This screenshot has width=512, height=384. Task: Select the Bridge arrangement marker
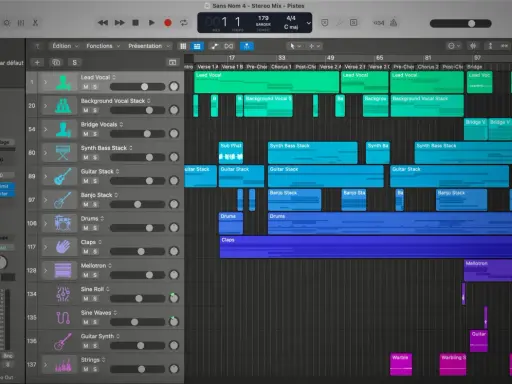[475, 67]
